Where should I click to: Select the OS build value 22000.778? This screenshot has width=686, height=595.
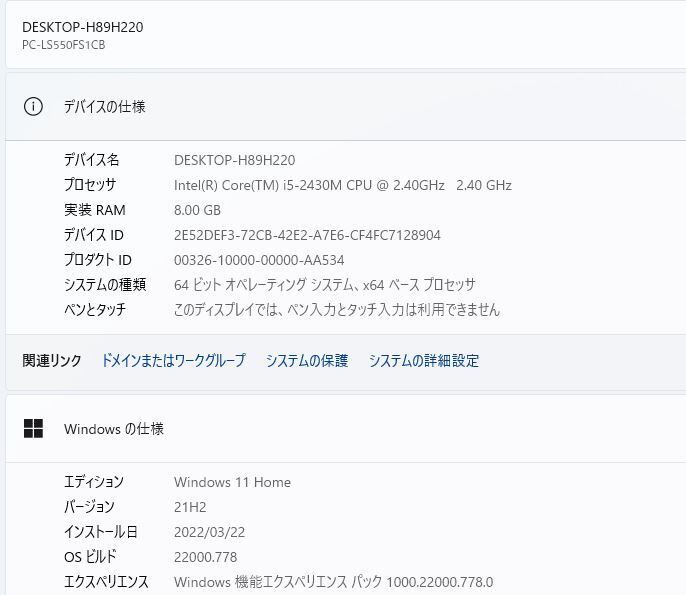(205, 557)
